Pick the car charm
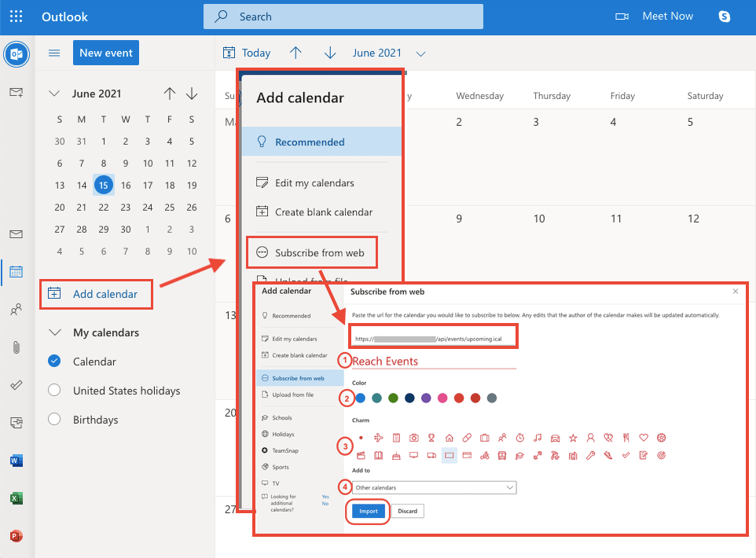The width and height of the screenshot is (756, 558). [555, 438]
